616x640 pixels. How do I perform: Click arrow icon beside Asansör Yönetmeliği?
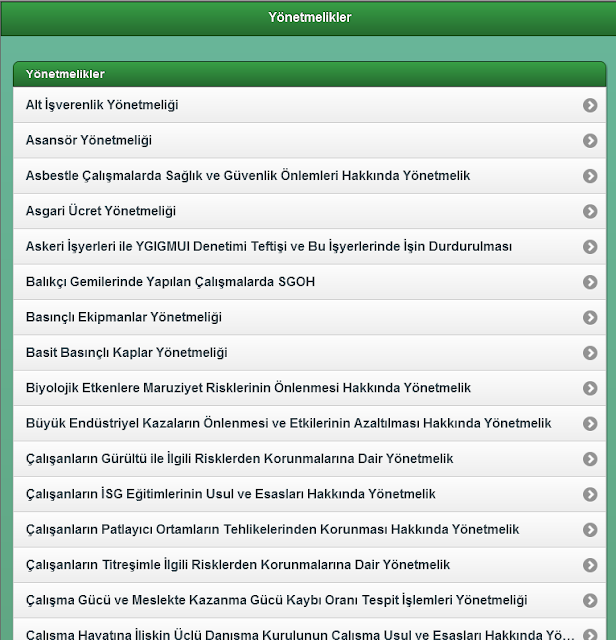590,141
